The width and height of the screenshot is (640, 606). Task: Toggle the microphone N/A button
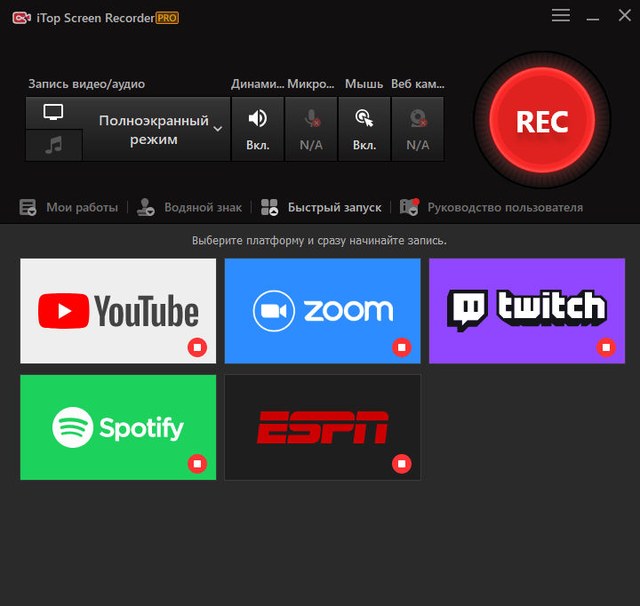point(311,129)
